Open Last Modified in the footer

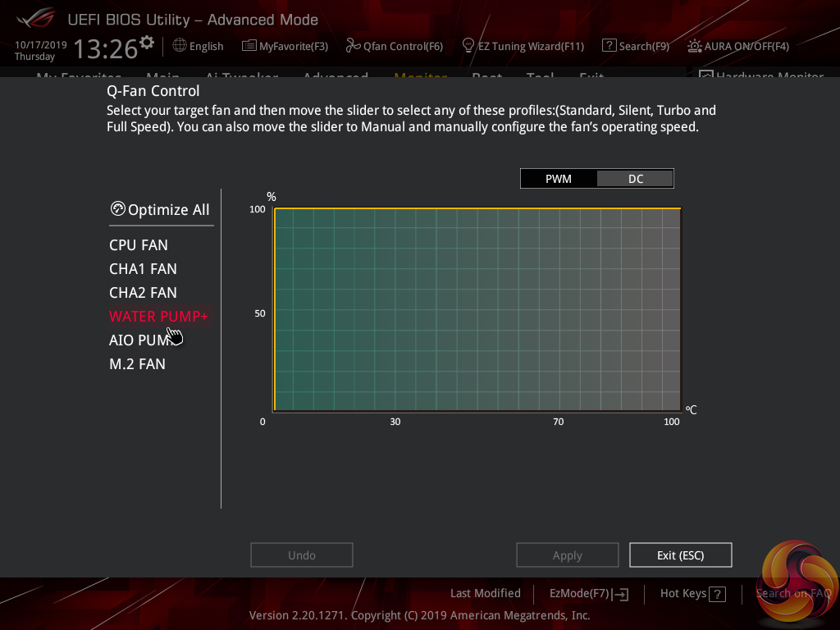(x=486, y=594)
